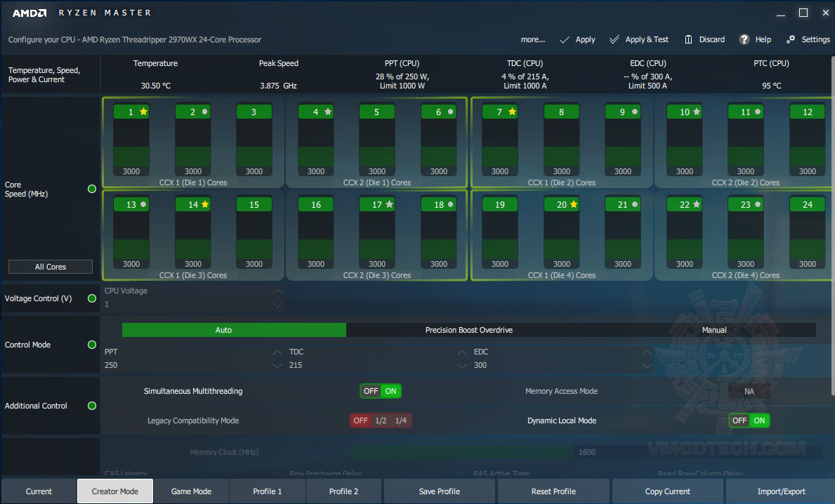Open Import/Export button

pos(781,491)
